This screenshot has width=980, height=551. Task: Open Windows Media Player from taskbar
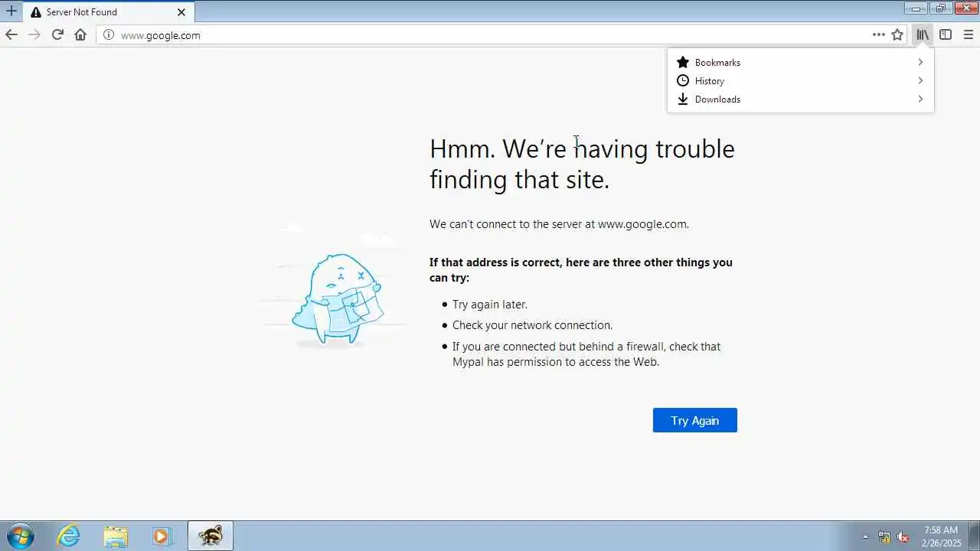(x=162, y=536)
